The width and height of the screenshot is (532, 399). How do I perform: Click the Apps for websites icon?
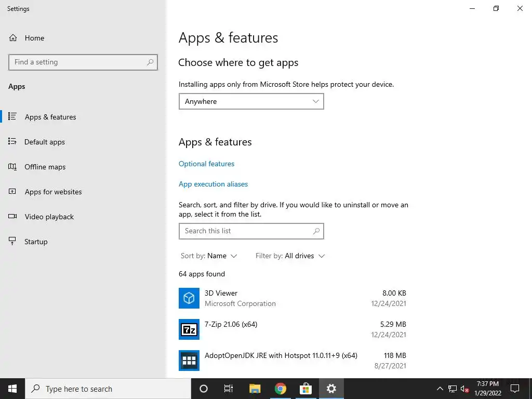click(x=12, y=191)
